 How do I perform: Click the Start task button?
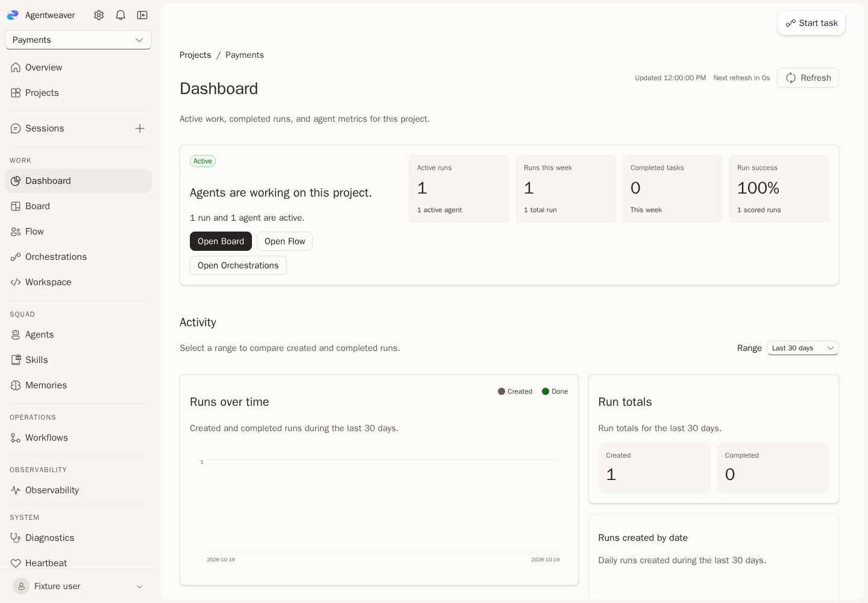[x=811, y=23]
